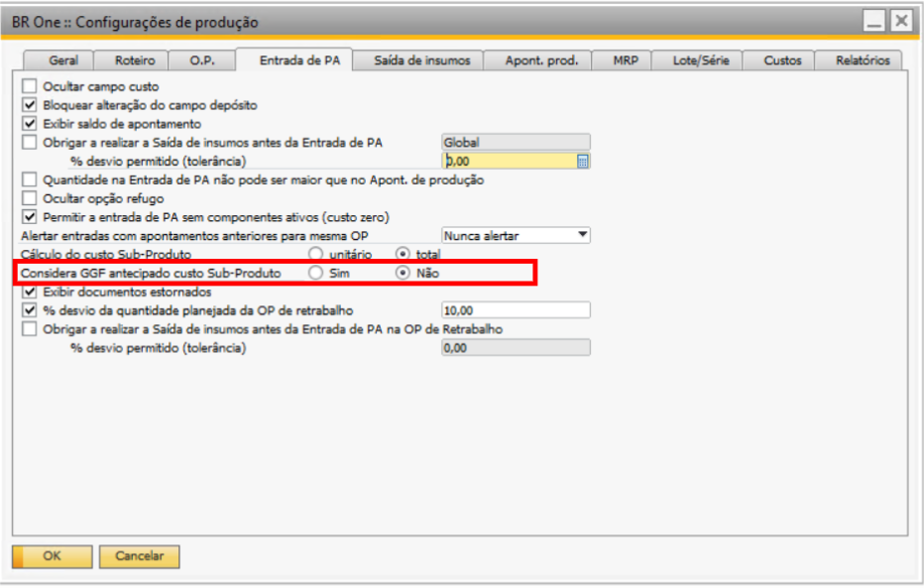Viewport: 924px width, 588px height.
Task: Choose Não for GGF antecipado custo
Action: (x=404, y=273)
